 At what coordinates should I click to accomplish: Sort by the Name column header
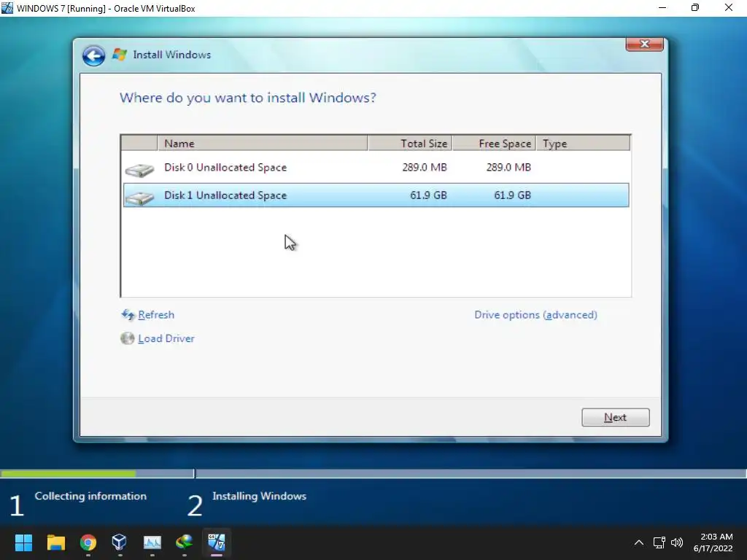pos(263,144)
